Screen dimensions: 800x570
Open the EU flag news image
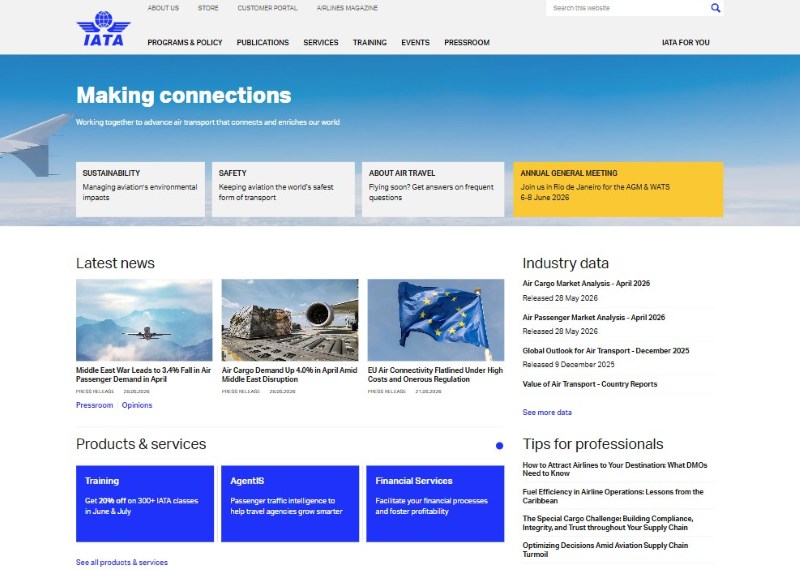click(436, 320)
